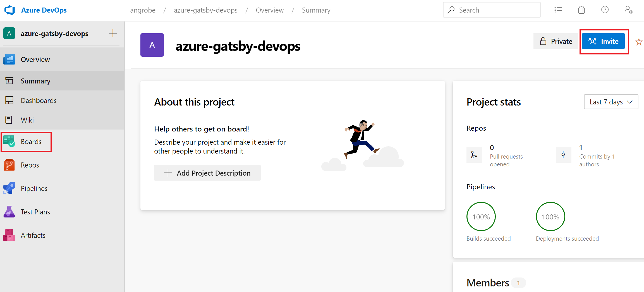Open the angrobe breadcrumb dropdown

coord(143,10)
